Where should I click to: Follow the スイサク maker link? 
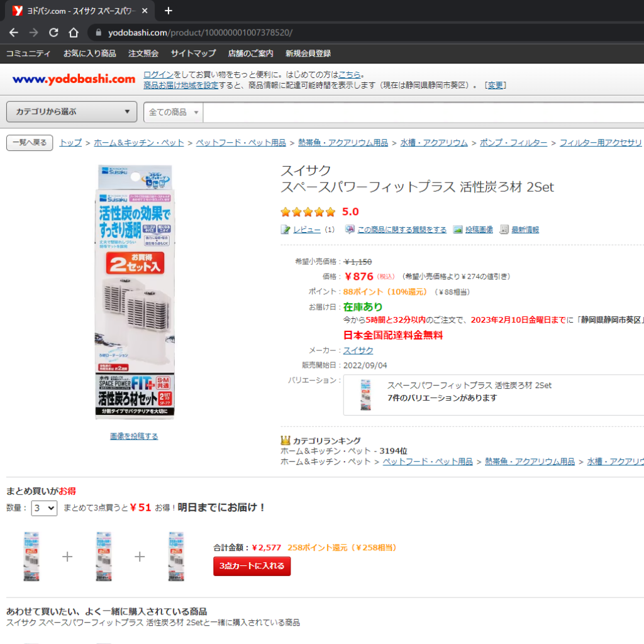pos(358,350)
